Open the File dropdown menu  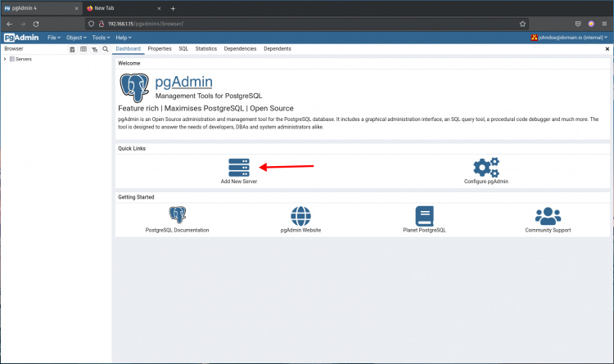(54, 38)
